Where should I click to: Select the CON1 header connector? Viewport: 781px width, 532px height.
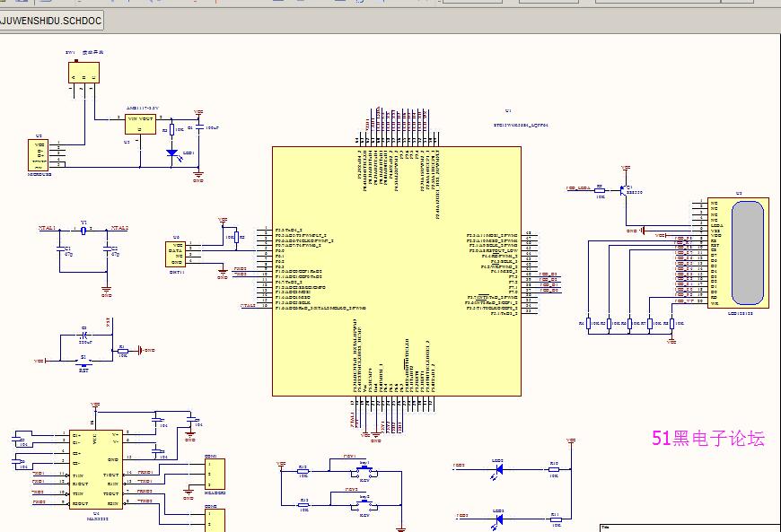(215, 475)
